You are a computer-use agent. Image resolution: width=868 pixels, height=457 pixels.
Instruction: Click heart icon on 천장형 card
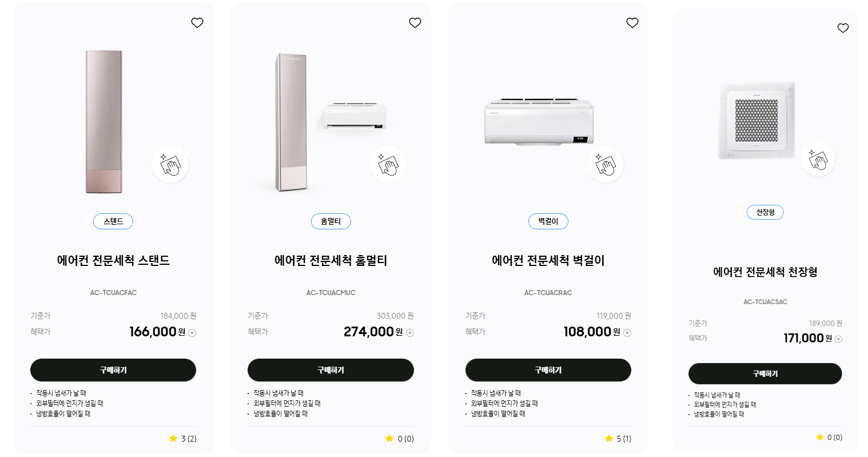[x=843, y=28]
